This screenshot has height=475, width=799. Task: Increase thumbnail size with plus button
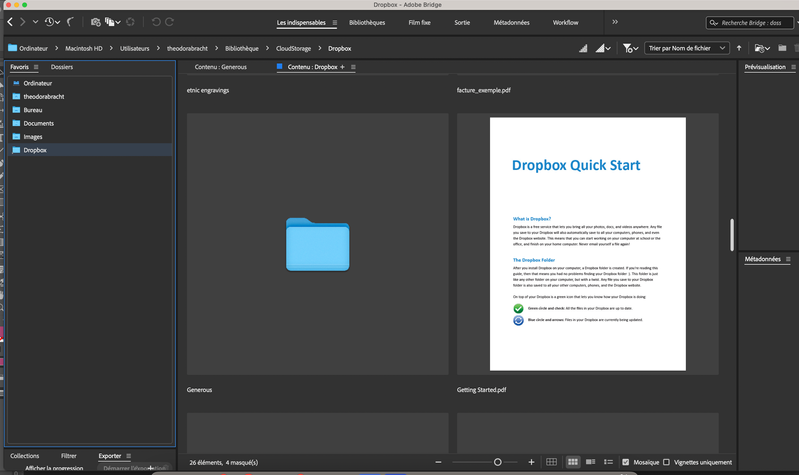pyautogui.click(x=531, y=462)
